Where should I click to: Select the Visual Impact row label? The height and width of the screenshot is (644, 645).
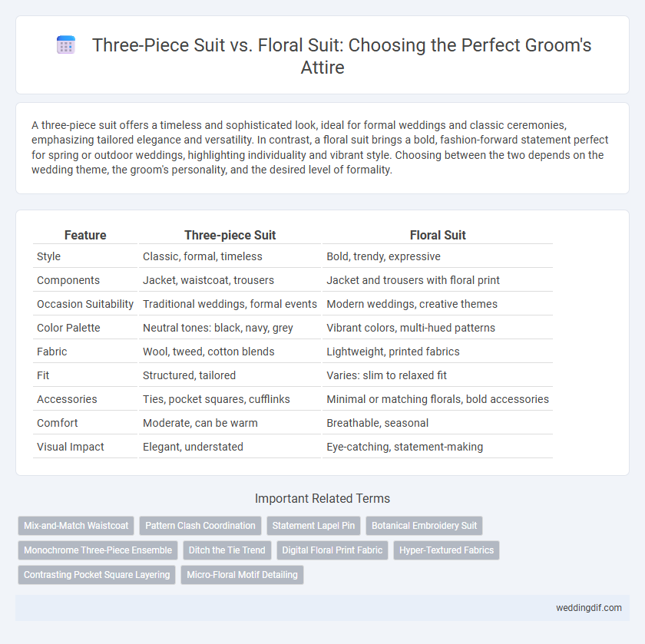coord(71,447)
